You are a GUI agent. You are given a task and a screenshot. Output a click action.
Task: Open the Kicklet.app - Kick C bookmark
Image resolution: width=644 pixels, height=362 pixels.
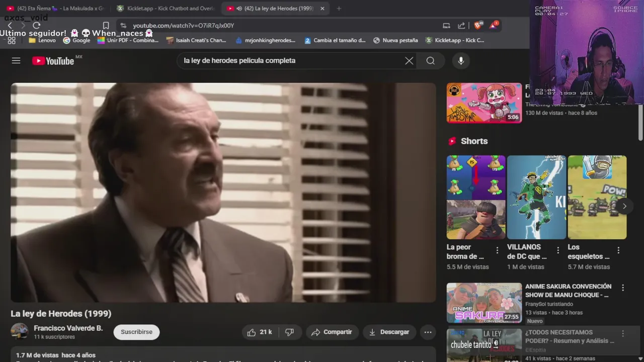[455, 40]
